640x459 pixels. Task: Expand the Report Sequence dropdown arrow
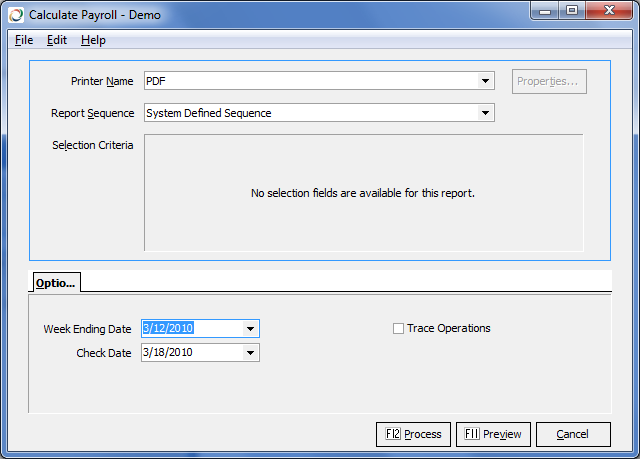tap(485, 113)
